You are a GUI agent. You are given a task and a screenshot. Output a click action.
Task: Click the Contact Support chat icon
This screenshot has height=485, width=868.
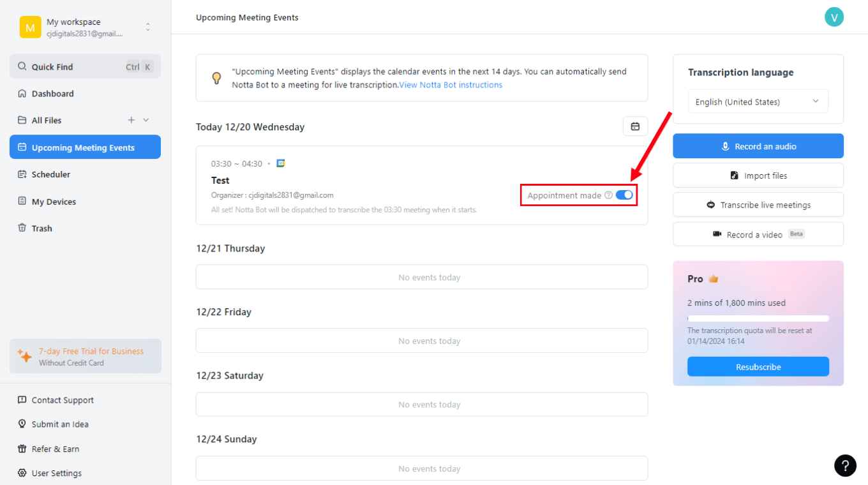[x=22, y=400]
